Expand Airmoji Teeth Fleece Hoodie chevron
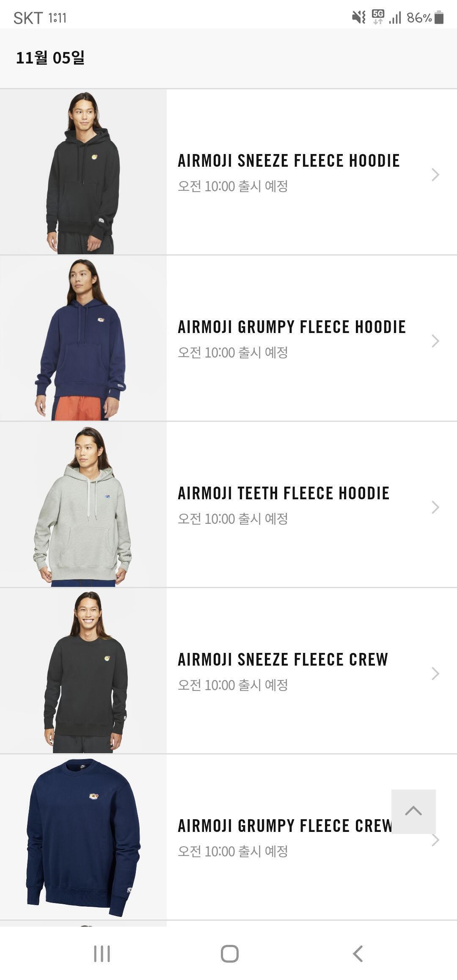The width and height of the screenshot is (457, 980). [x=435, y=507]
